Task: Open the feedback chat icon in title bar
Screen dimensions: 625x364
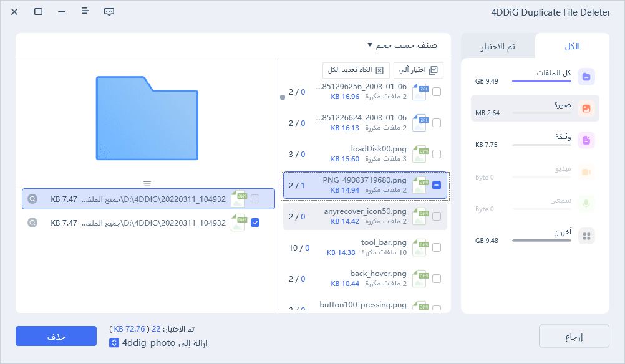Action: (109, 12)
